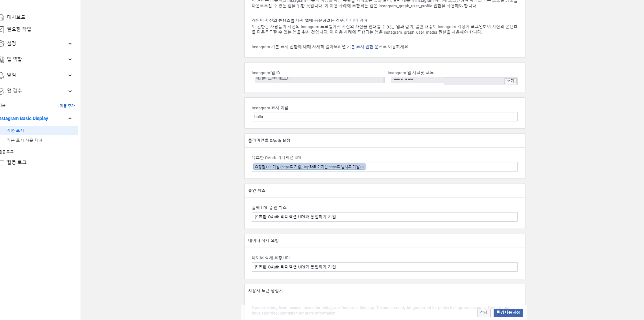Click the 사용자 토큰 생성기 heading

265,291
